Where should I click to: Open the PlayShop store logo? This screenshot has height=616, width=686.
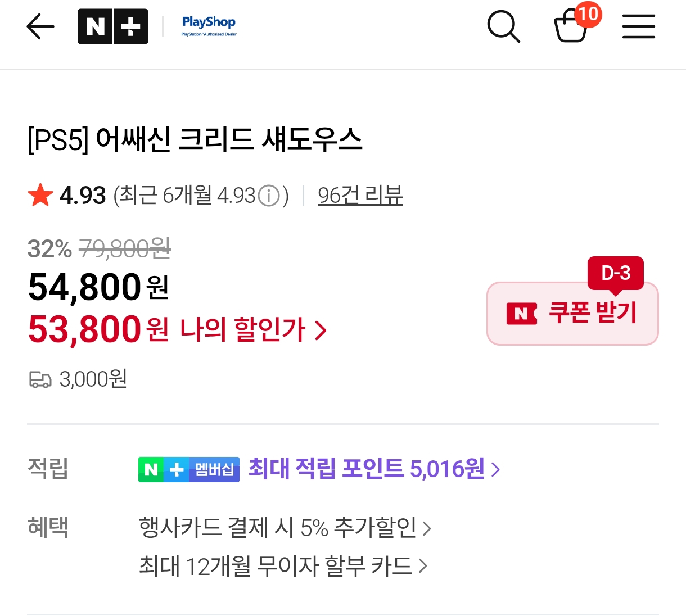pyautogui.click(x=209, y=25)
